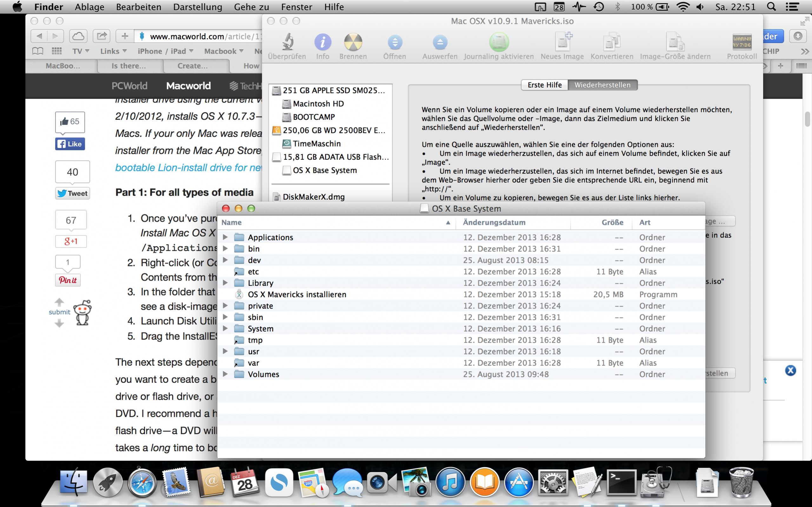Open the Info toolbar icon
The image size is (812, 507).
coord(322,42)
